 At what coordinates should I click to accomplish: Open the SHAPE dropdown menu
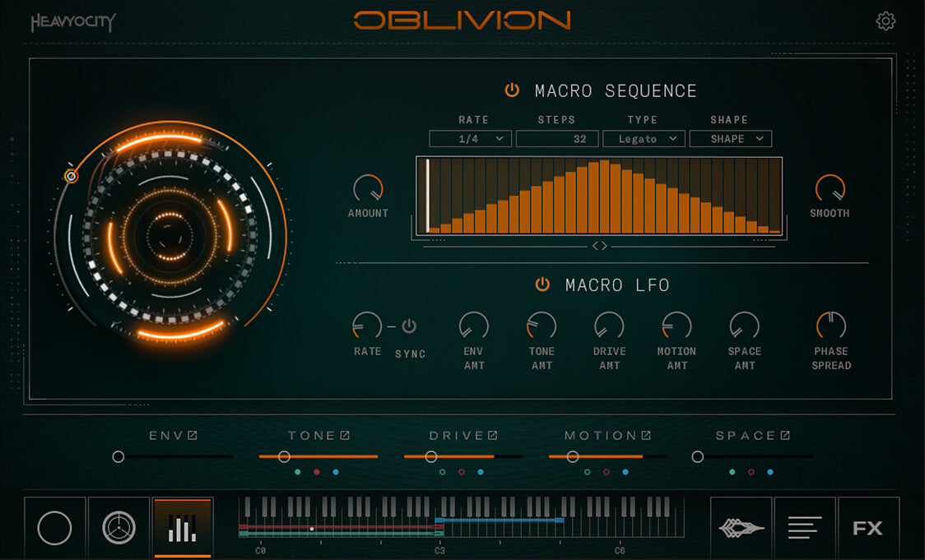click(x=730, y=139)
